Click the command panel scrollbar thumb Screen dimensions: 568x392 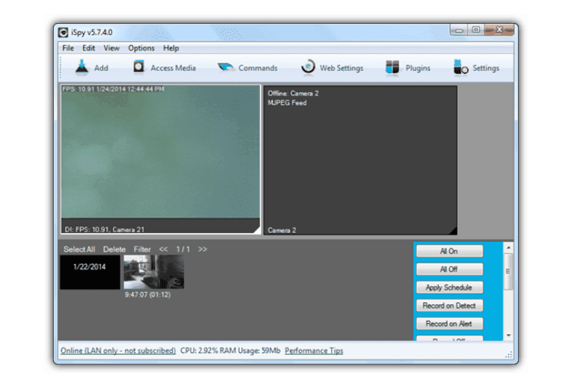[x=509, y=272]
